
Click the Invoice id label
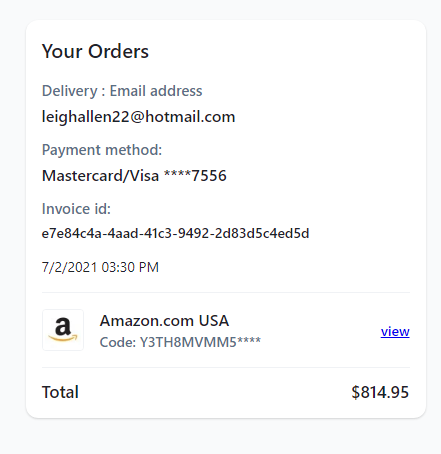point(76,209)
